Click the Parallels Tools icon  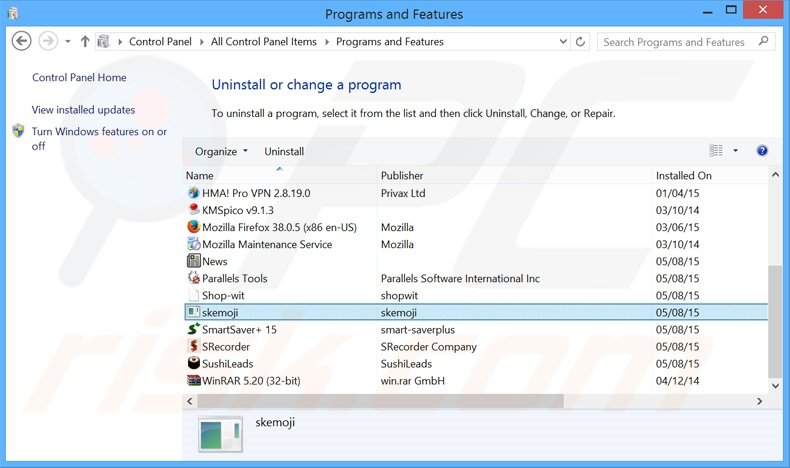tap(194, 278)
